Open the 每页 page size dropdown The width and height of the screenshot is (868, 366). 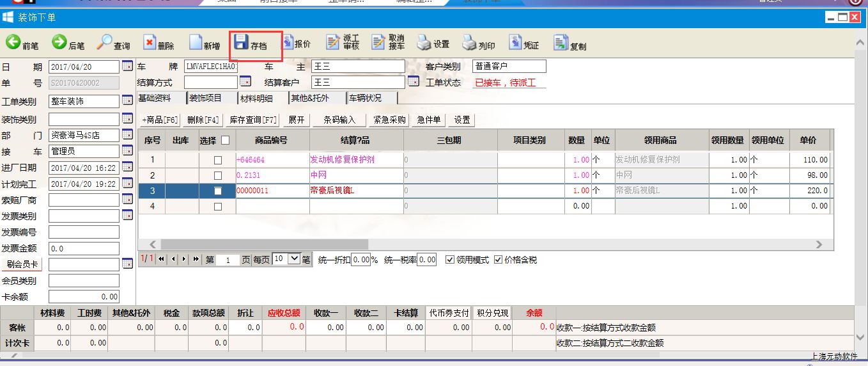click(x=294, y=259)
